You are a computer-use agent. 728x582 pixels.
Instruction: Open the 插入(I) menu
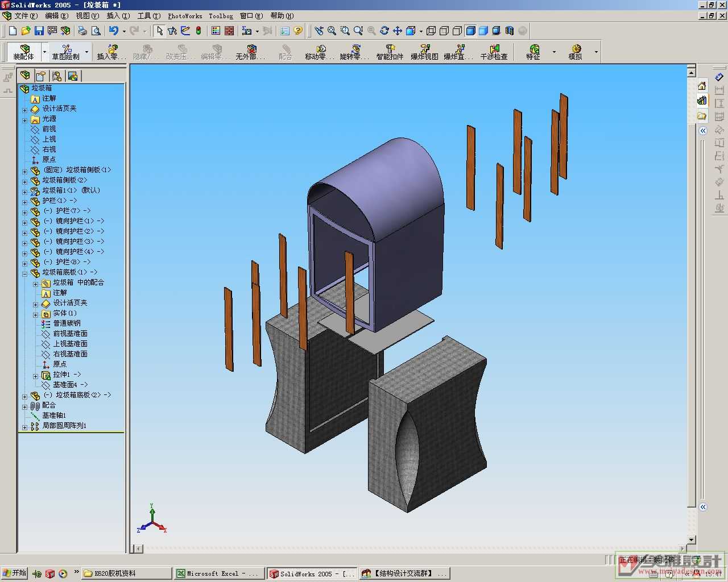pos(118,16)
